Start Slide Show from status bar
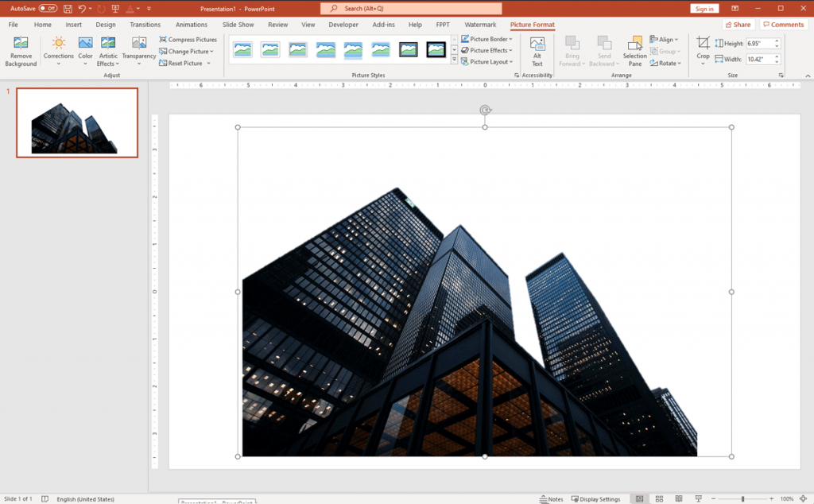 pyautogui.click(x=700, y=498)
